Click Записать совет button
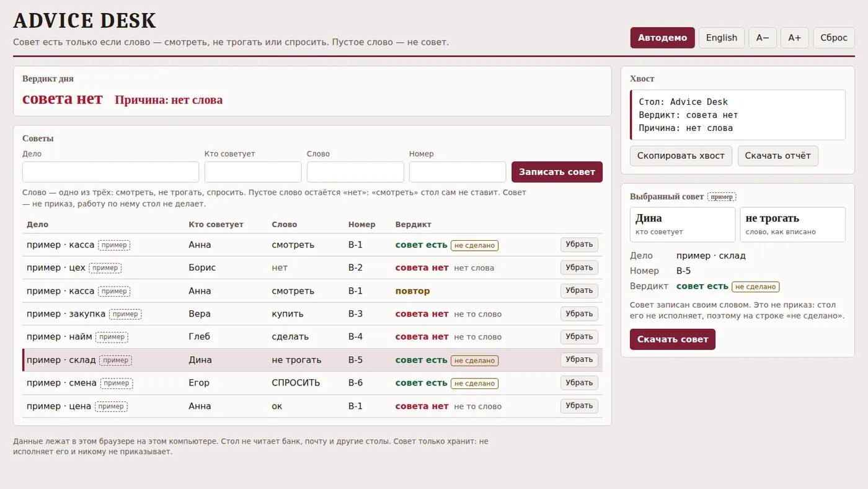The height and width of the screenshot is (489, 868). (x=557, y=172)
